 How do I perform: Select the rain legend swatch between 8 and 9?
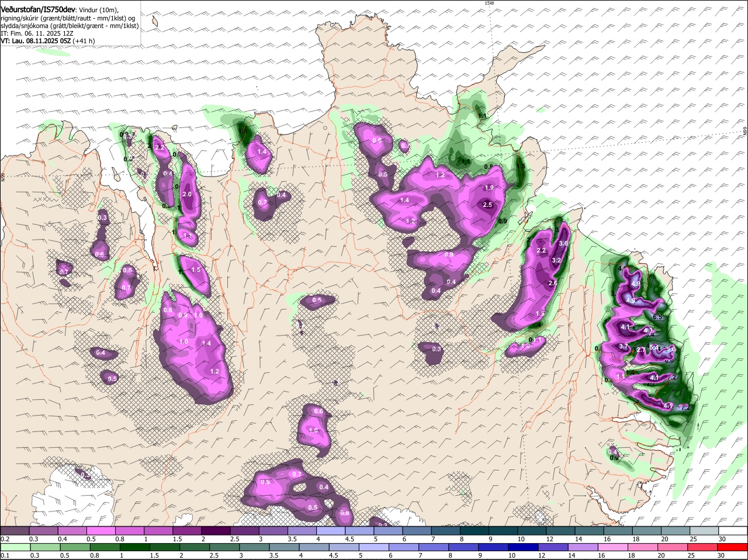(x=465, y=547)
